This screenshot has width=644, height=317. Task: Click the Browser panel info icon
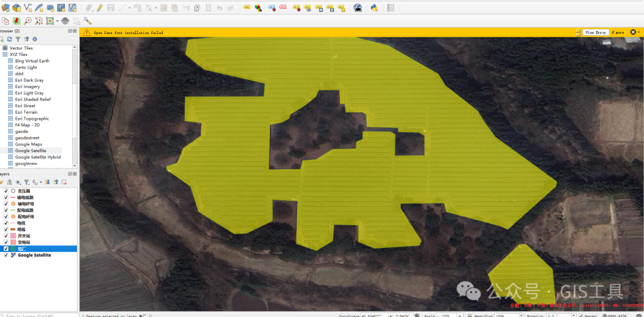point(35,39)
